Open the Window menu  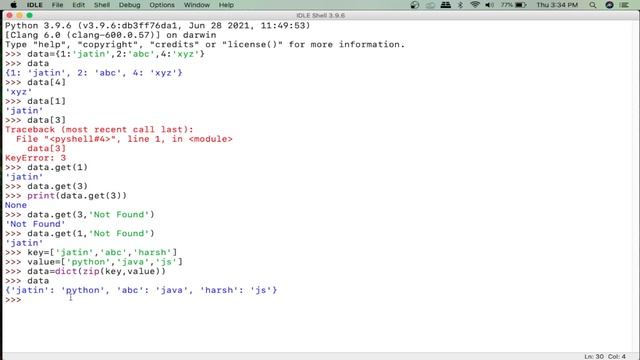tap(196, 5)
